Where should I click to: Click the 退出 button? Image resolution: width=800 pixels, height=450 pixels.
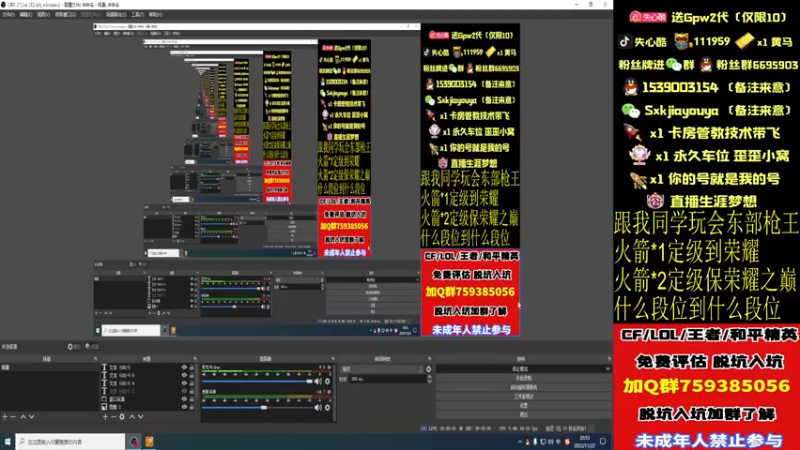click(523, 415)
